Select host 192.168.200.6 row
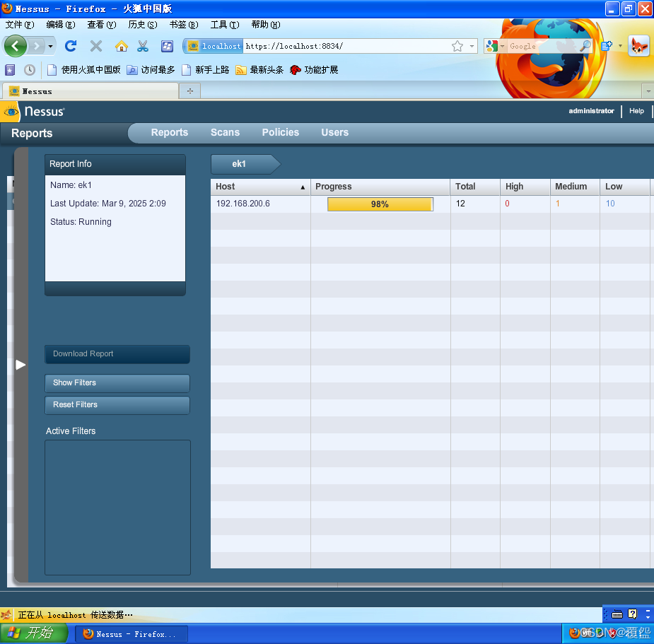 point(432,204)
